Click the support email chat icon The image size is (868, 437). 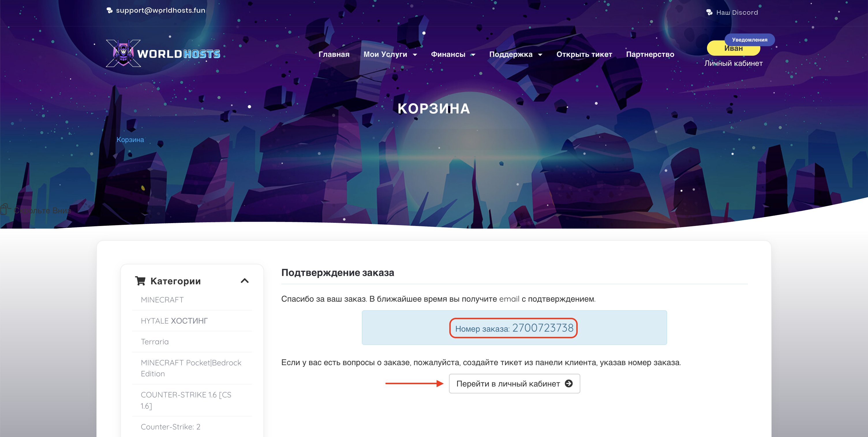click(x=110, y=10)
